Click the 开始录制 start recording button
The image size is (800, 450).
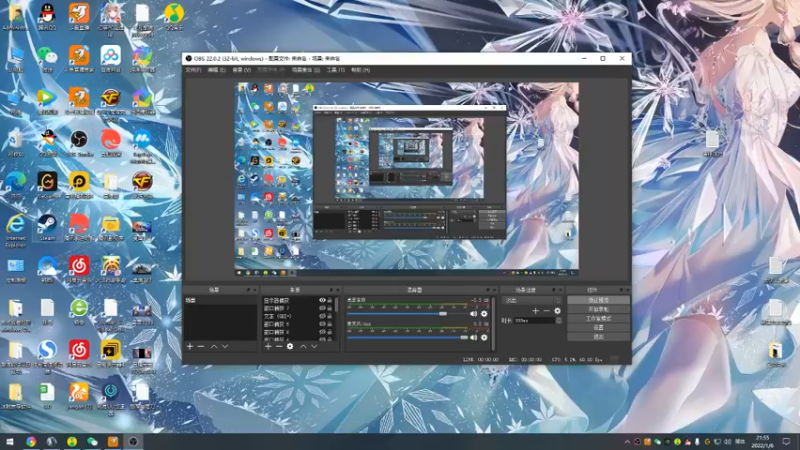pyautogui.click(x=598, y=309)
